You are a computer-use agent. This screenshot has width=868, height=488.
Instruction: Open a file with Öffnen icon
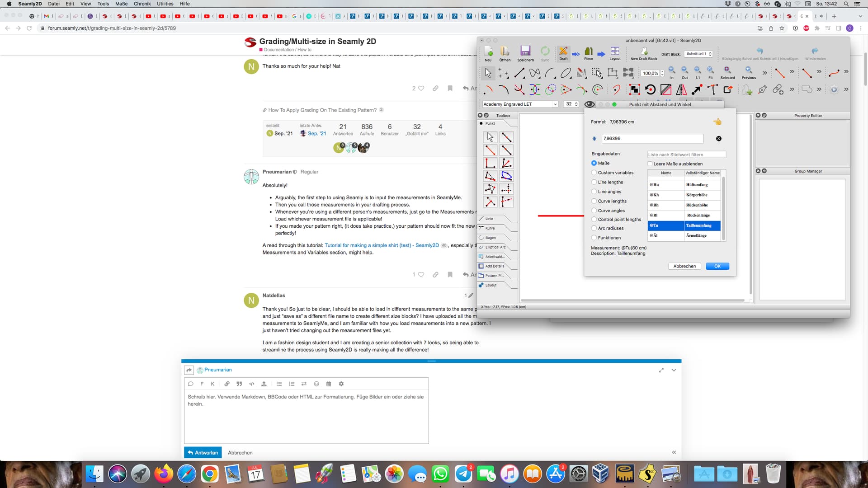[x=505, y=51]
